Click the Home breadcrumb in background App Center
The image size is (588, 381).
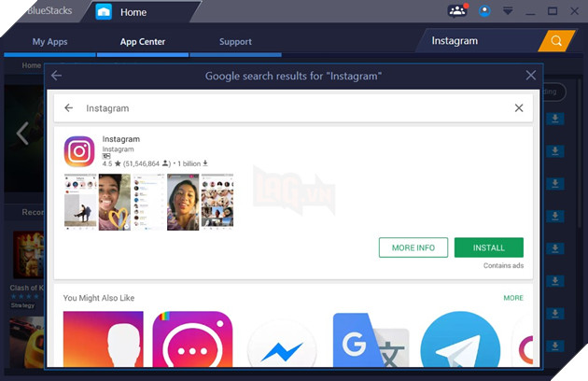pos(31,65)
